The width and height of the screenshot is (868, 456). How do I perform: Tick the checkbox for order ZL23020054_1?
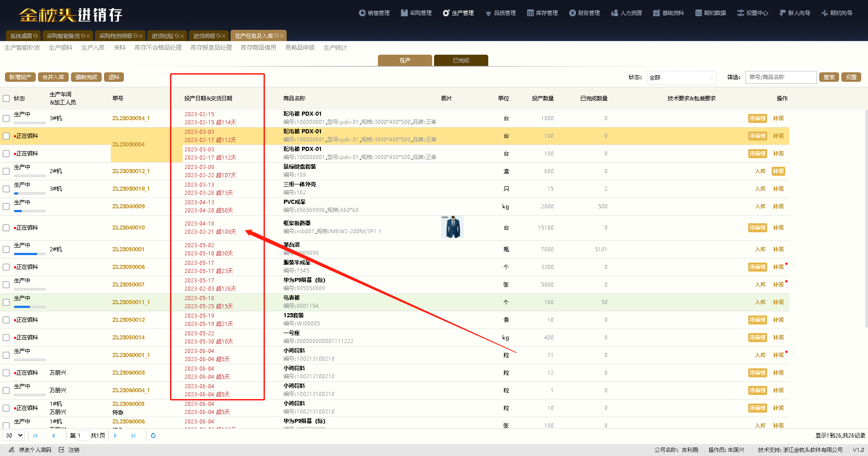point(6,118)
